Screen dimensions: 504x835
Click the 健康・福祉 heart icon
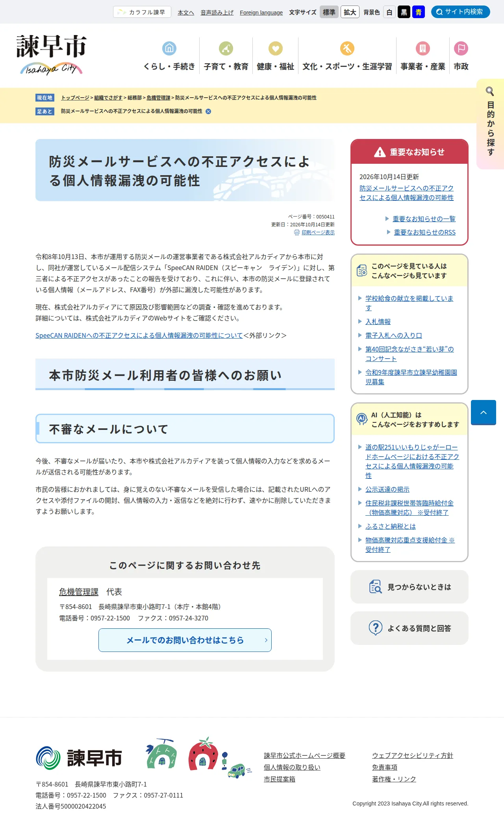tap(276, 48)
